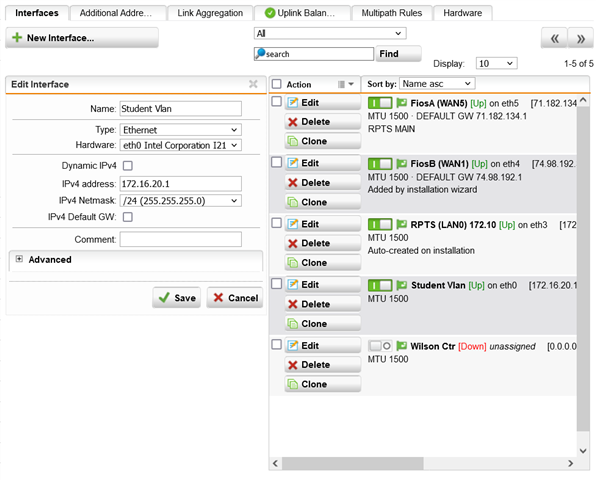Expand the Advanced section
This screenshot has height=480, width=596.
coord(19,259)
